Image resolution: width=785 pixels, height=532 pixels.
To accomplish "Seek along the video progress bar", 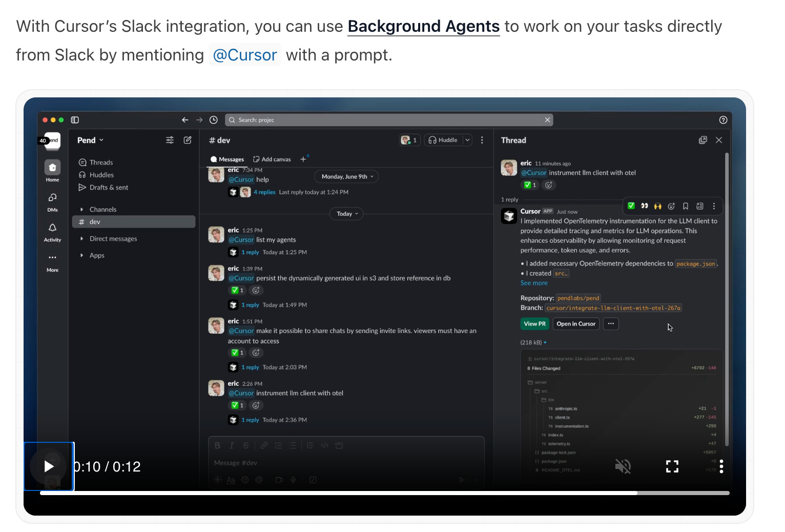I will click(x=385, y=493).
